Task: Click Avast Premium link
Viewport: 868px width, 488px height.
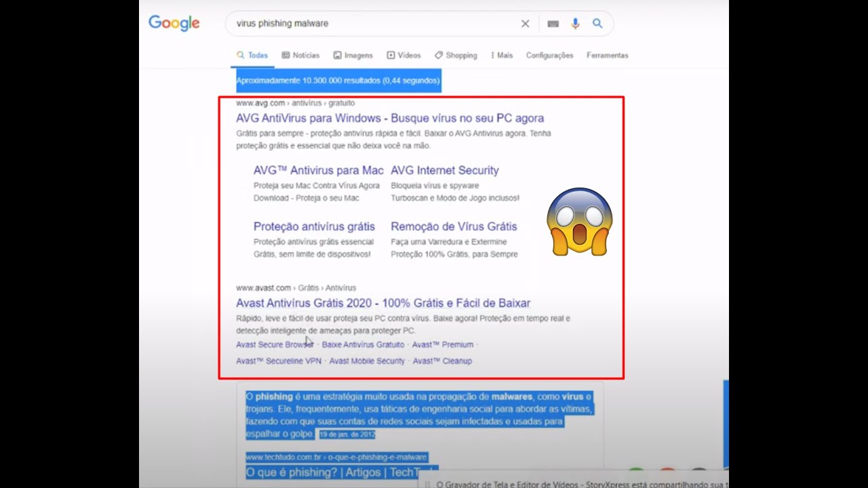Action: tap(443, 345)
